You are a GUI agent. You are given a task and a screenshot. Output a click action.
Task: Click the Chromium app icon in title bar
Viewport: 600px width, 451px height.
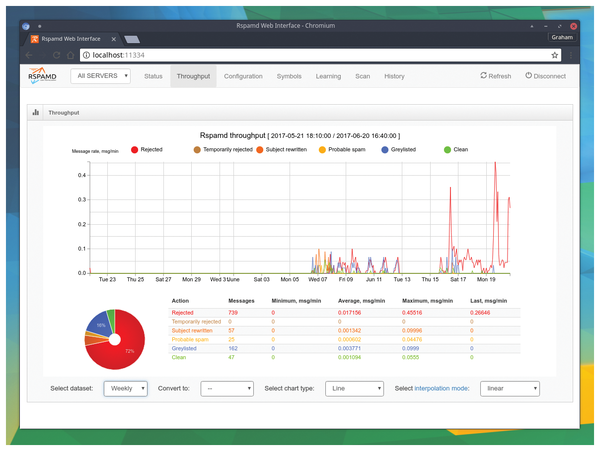pyautogui.click(x=26, y=26)
